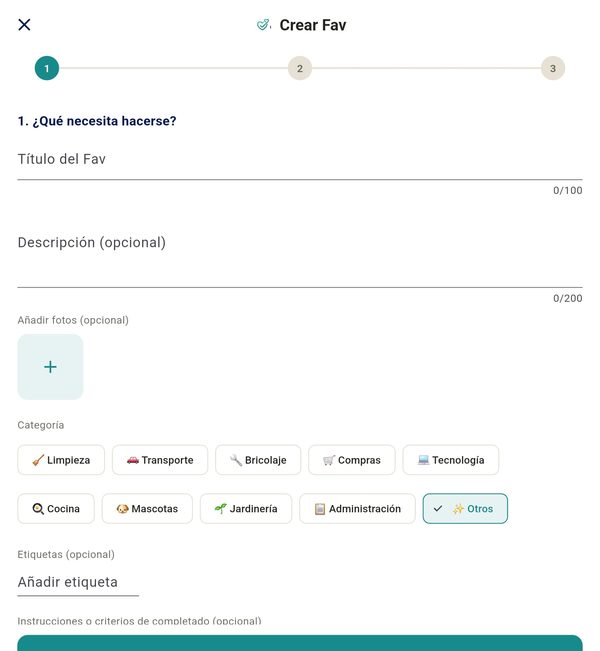
Task: Add a photo with the plus tile
Action: [50, 367]
